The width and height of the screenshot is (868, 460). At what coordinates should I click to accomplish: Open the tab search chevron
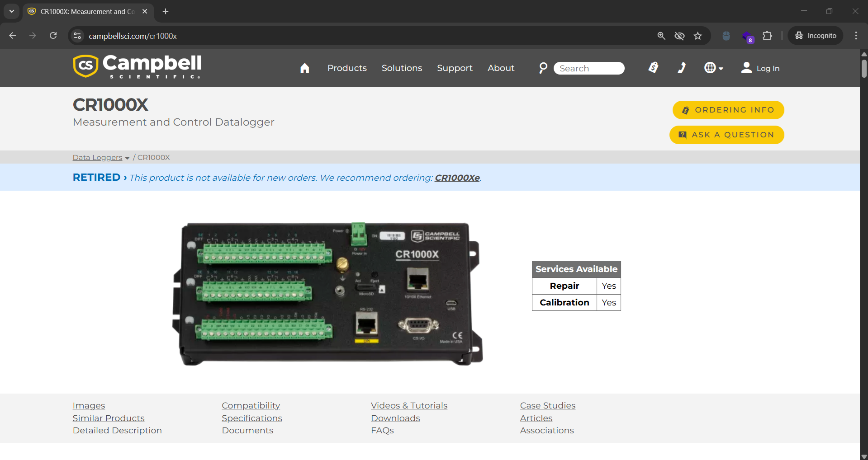pyautogui.click(x=11, y=11)
